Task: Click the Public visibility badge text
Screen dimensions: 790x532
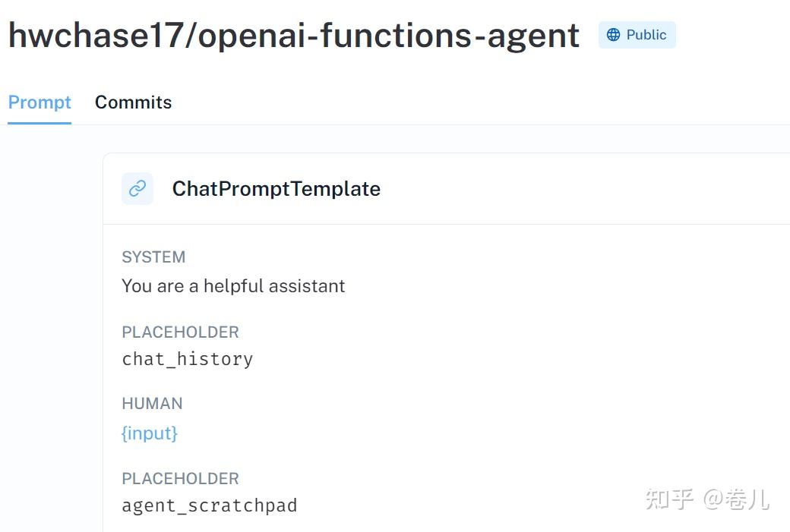Action: point(646,35)
